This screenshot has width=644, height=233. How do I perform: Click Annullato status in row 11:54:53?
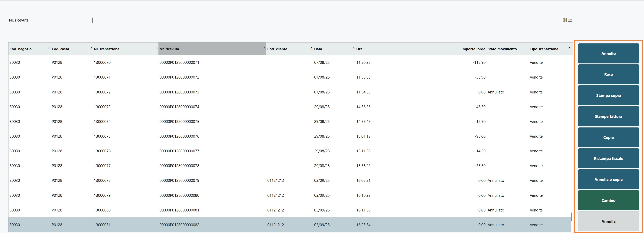(x=496, y=92)
